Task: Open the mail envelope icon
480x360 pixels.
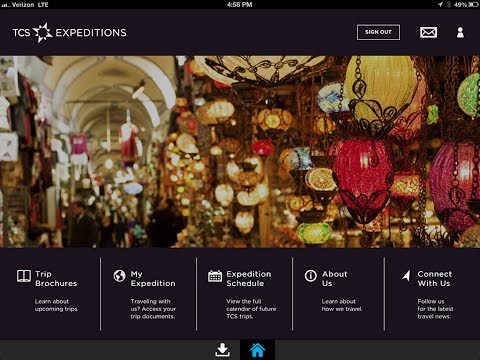Action: tap(428, 32)
